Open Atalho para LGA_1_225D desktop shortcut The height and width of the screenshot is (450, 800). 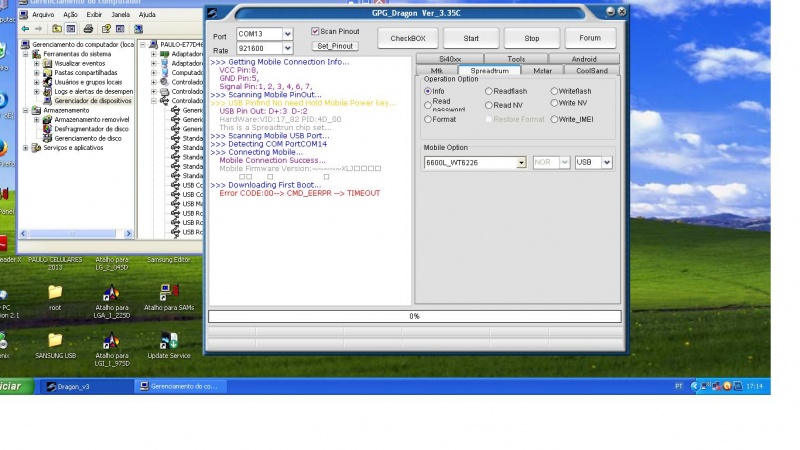pos(111,302)
